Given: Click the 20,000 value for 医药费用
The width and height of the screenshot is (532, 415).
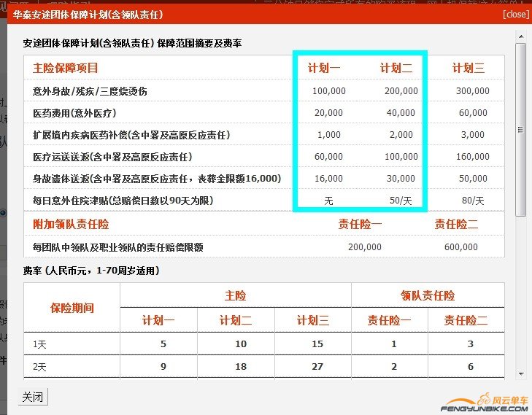Looking at the screenshot, I should [x=328, y=113].
